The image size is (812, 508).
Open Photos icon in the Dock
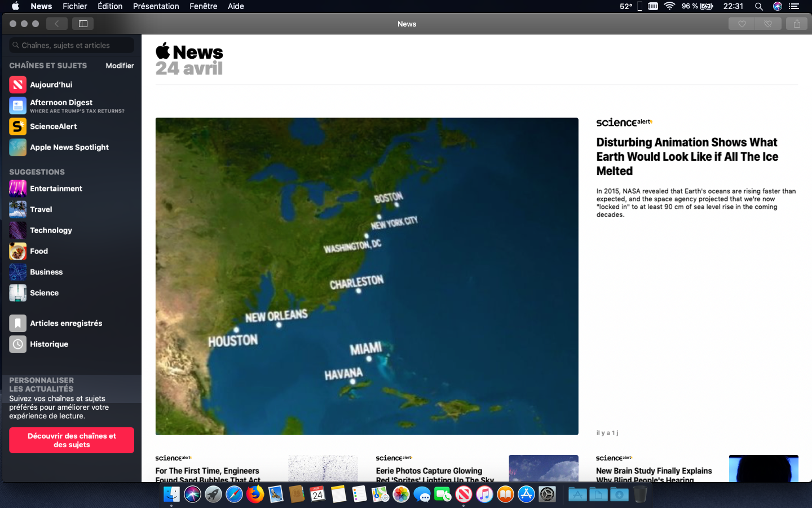(401, 494)
